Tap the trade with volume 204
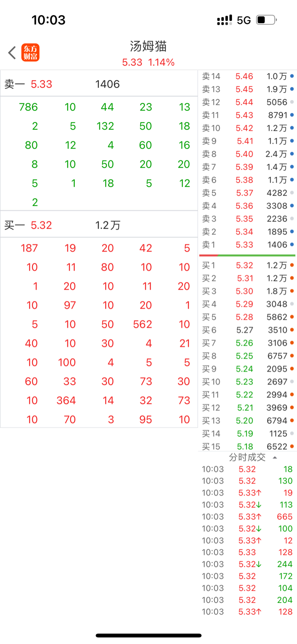297x644 pixels. point(247,600)
